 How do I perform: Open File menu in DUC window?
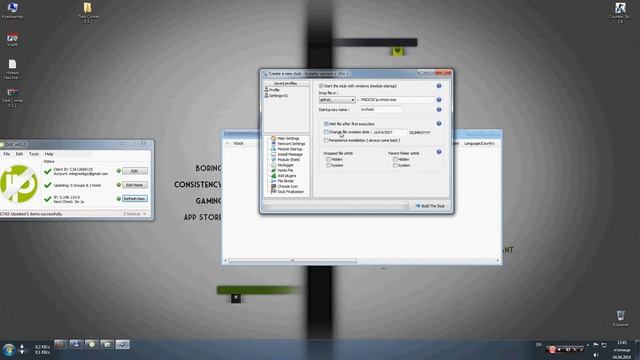click(x=7, y=154)
